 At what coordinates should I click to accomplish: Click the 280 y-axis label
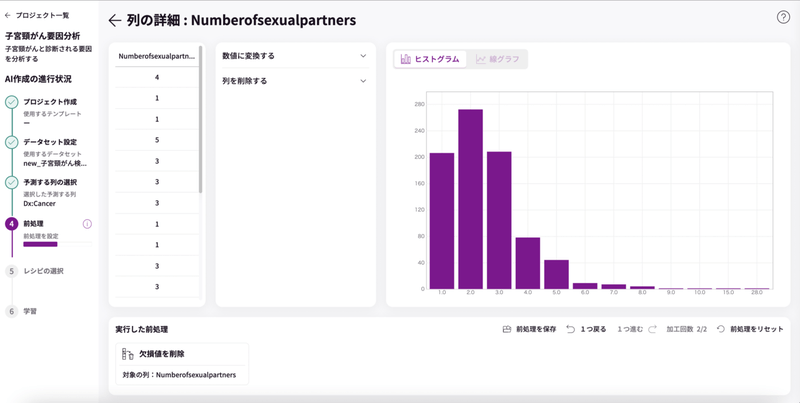coord(420,104)
